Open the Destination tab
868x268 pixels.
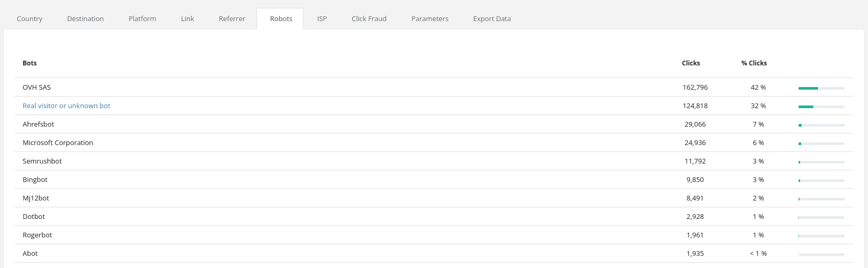pos(85,19)
